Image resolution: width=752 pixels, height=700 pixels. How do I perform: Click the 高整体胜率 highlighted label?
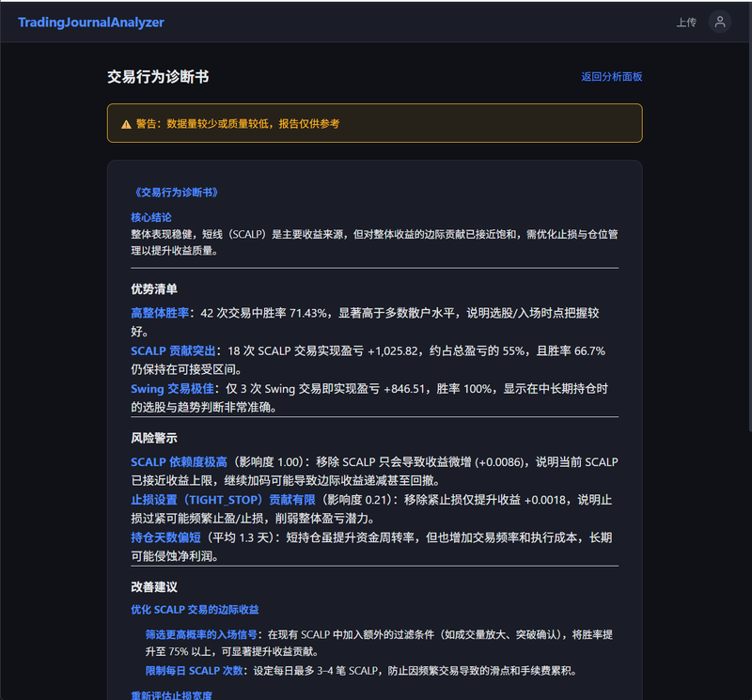[x=160, y=313]
